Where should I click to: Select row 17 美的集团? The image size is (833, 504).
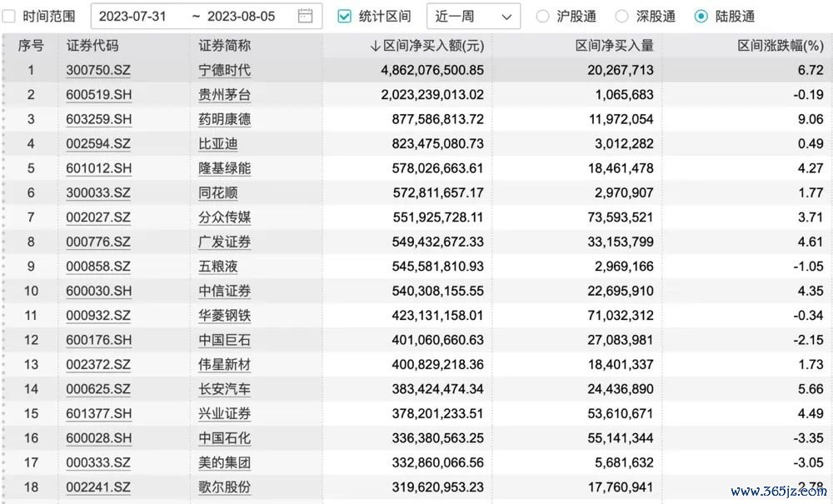pyautogui.click(x=225, y=463)
